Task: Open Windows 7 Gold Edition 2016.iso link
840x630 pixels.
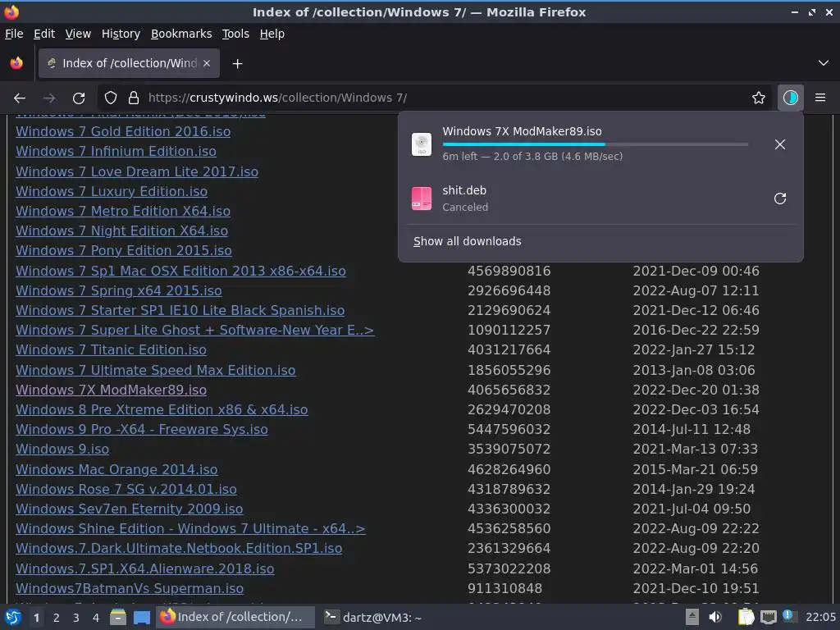Action: point(123,131)
